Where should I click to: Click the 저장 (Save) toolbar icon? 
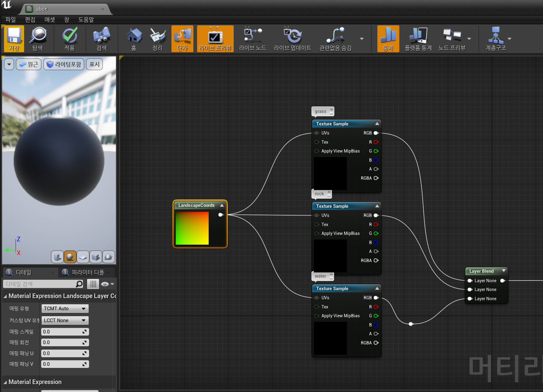[14, 38]
